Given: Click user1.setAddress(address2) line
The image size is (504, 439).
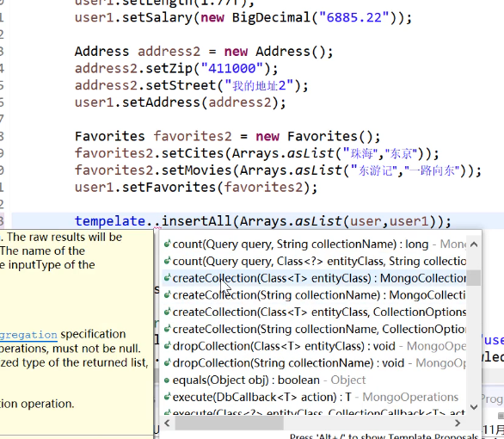Looking at the screenshot, I should (181, 102).
